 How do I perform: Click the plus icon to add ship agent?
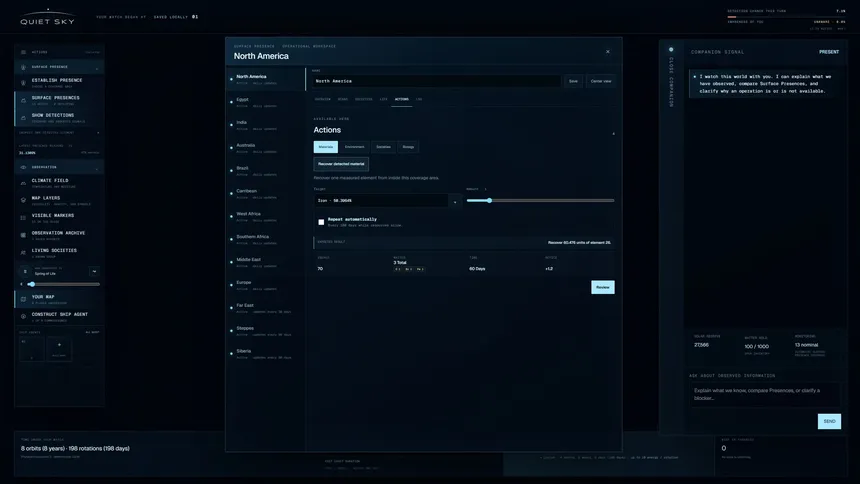(x=59, y=345)
